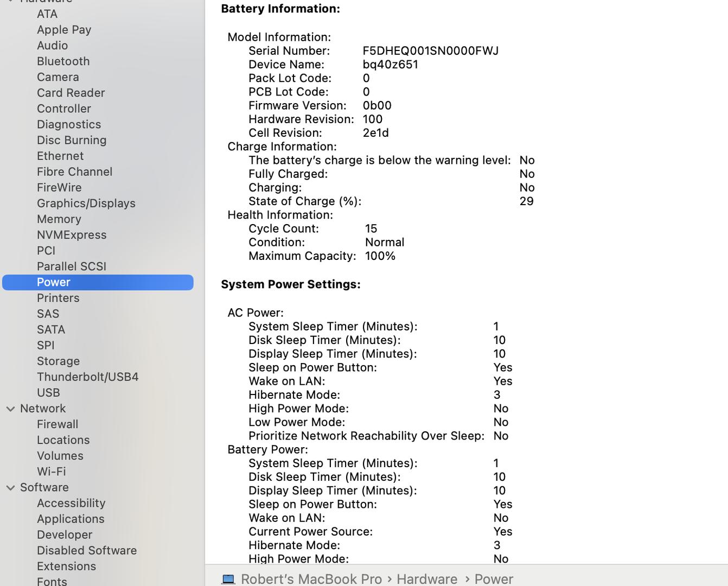The image size is (728, 586).
Task: Click the State of Charge value 29
Action: [527, 201]
